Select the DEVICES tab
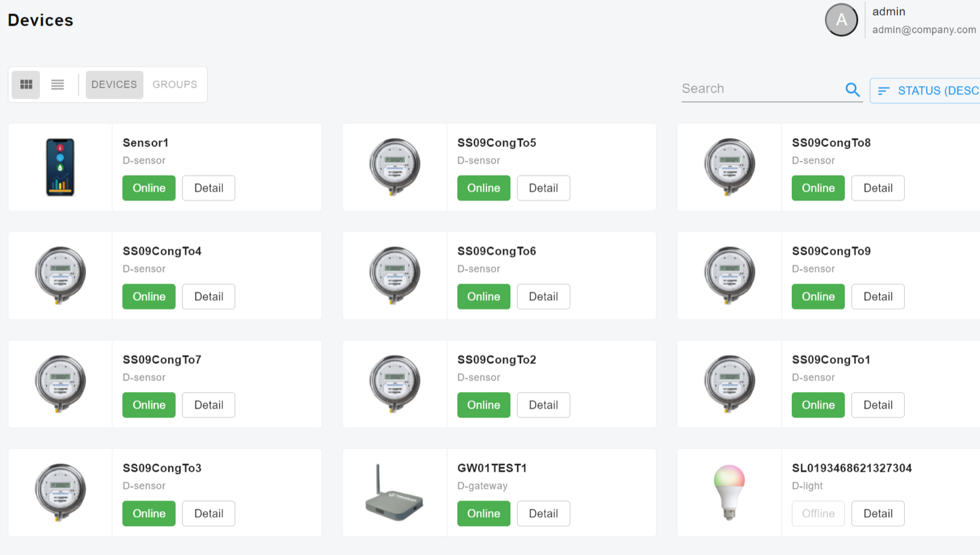The height and width of the screenshot is (555, 980). point(114,85)
